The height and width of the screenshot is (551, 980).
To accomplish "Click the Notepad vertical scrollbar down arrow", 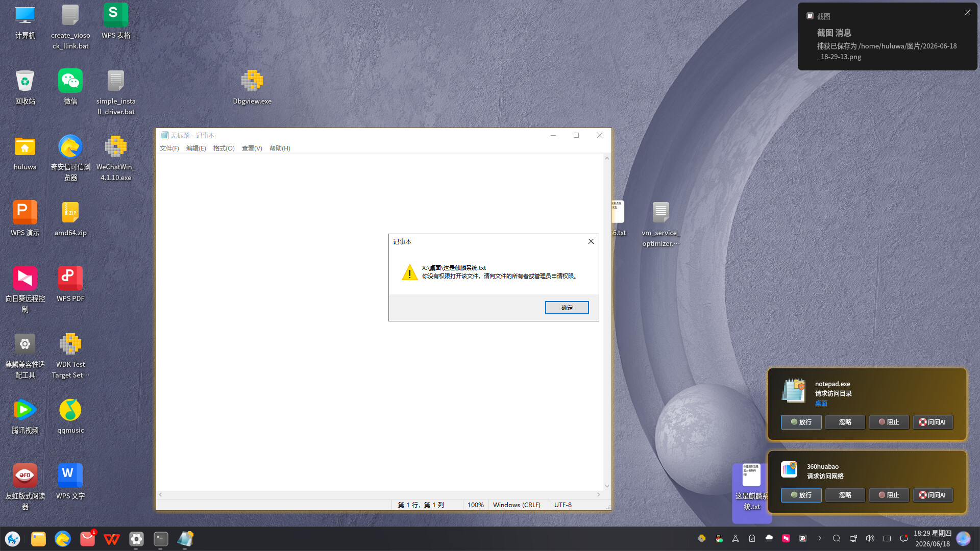I will click(607, 486).
